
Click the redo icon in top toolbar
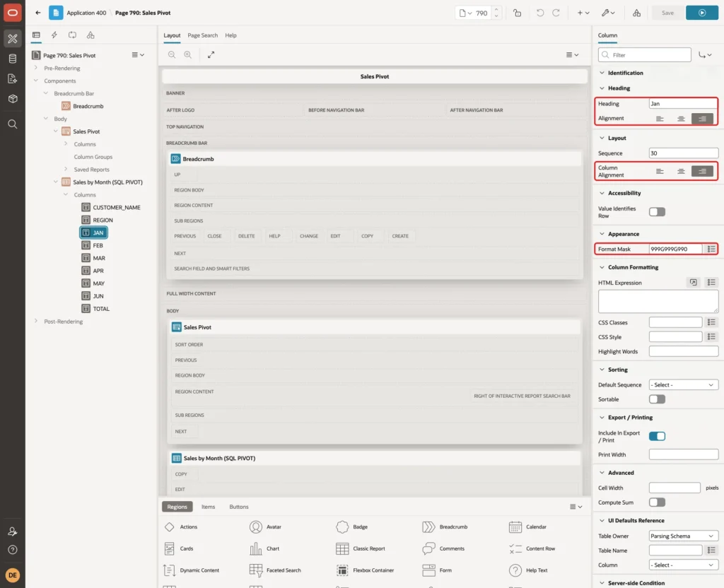(x=556, y=13)
